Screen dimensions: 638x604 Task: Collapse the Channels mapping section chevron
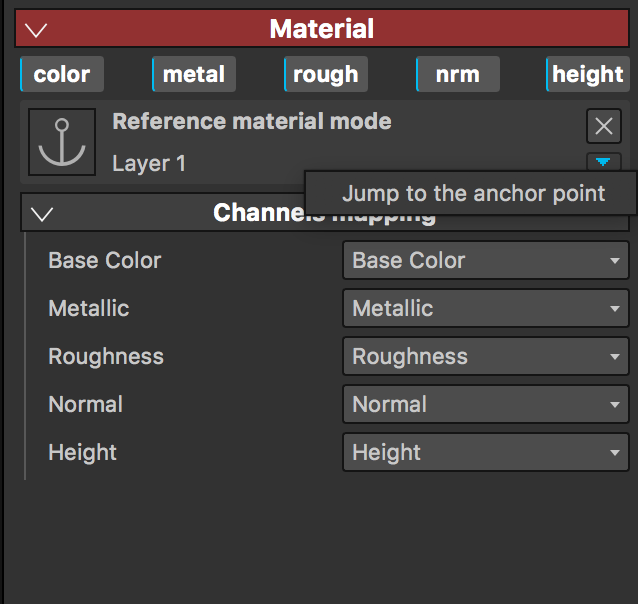[42, 213]
